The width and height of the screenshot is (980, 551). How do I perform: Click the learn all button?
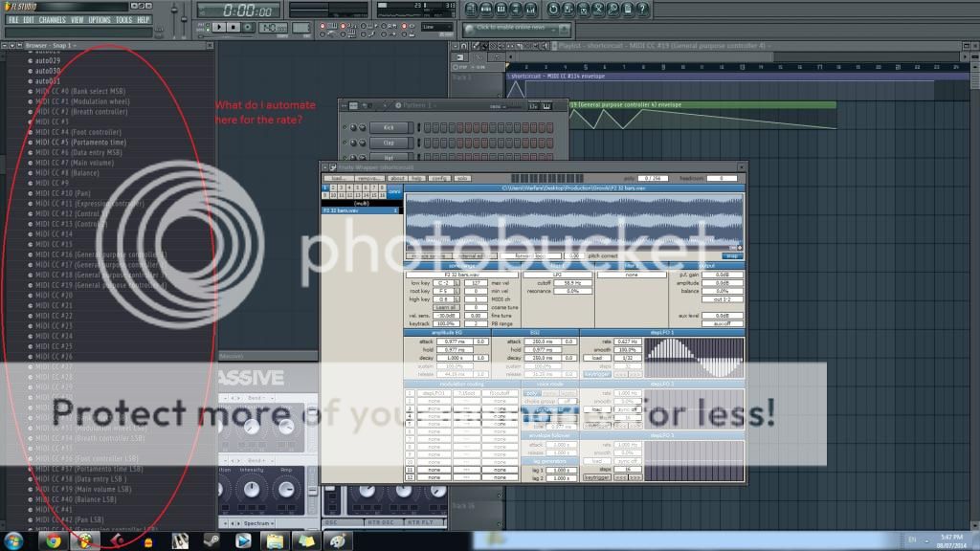(x=445, y=307)
